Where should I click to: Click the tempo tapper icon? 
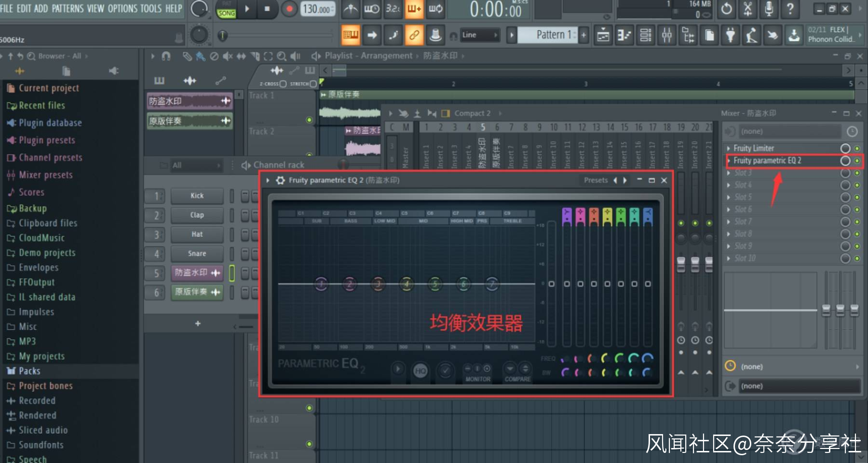(751, 35)
